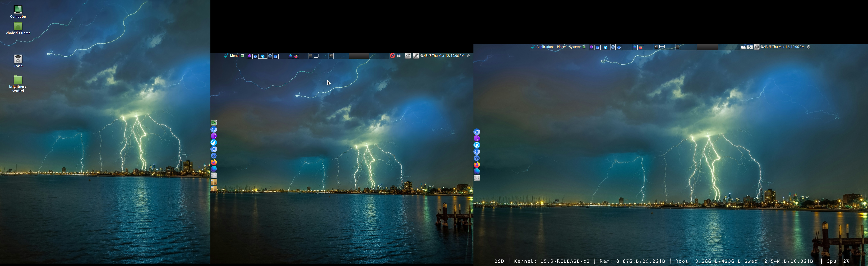Expand the Places menu on the right panel
The image size is (868, 266).
click(x=561, y=47)
